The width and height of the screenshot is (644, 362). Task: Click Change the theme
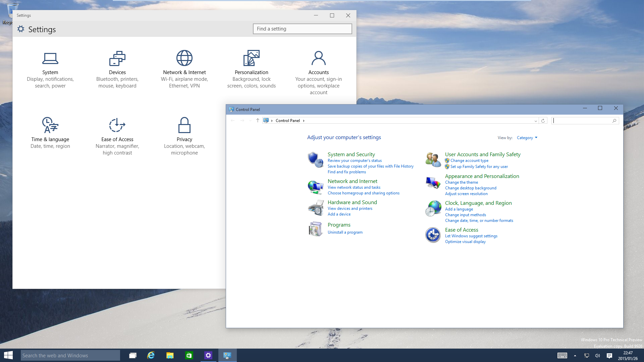click(462, 182)
